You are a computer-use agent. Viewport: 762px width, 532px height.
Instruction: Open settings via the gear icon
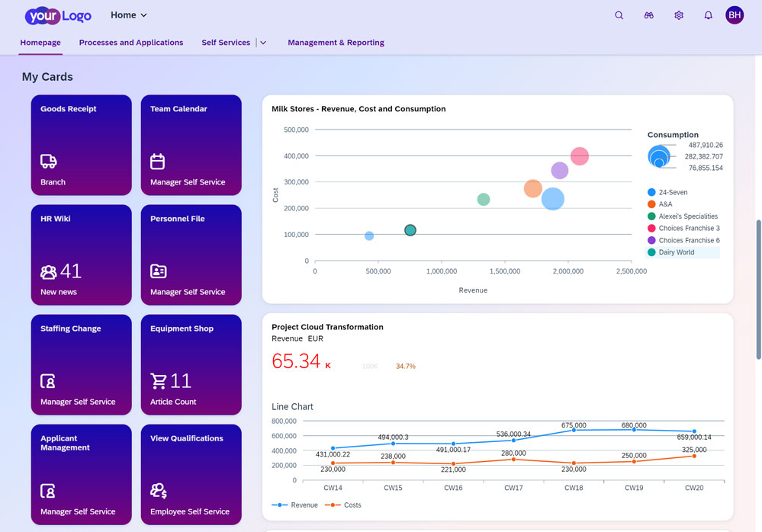(678, 15)
